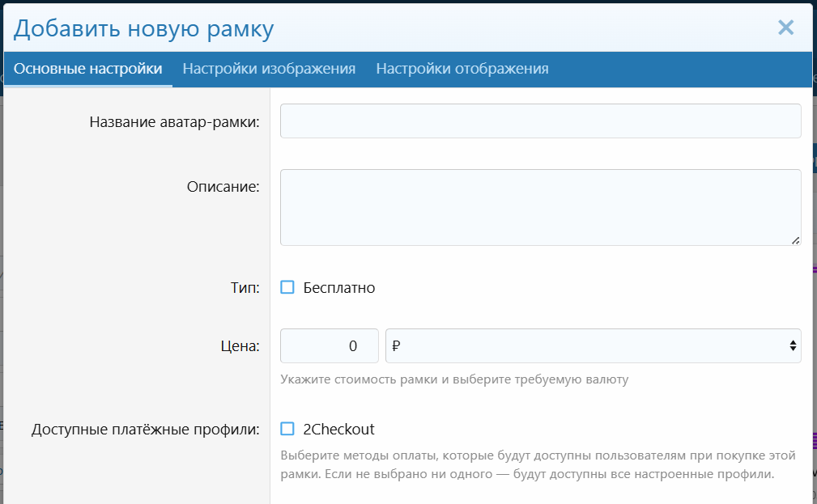Click the dialog title 'Добавить новую рамку'
Viewport: 817px width, 504px height.
(144, 28)
